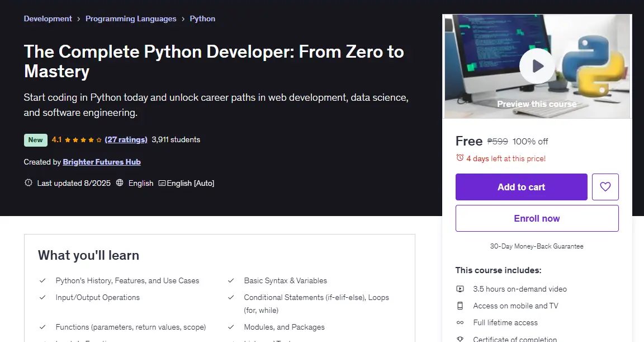Click the certificate trophy icon
Image resolution: width=644 pixels, height=342 pixels.
point(460,340)
